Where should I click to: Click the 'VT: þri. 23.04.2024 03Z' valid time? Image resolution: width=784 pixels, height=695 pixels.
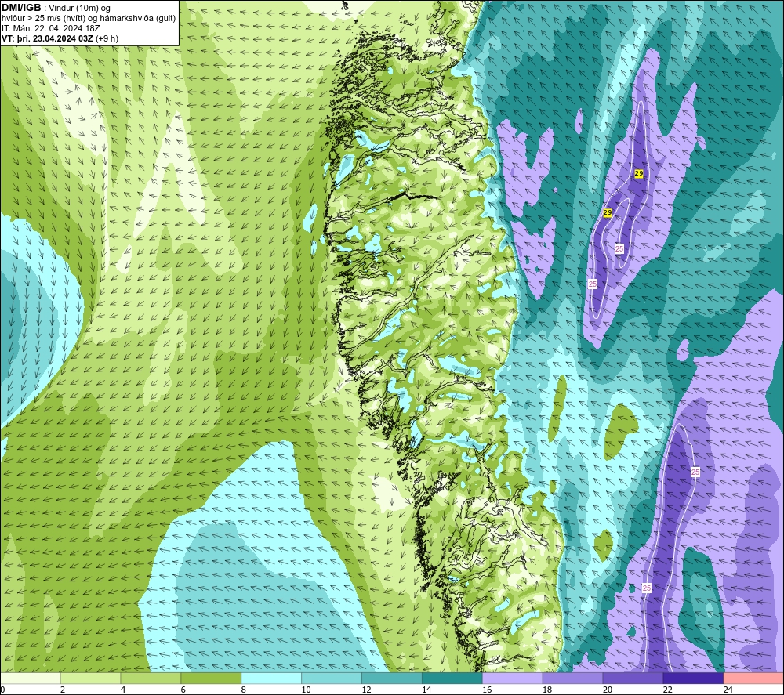tap(46, 38)
